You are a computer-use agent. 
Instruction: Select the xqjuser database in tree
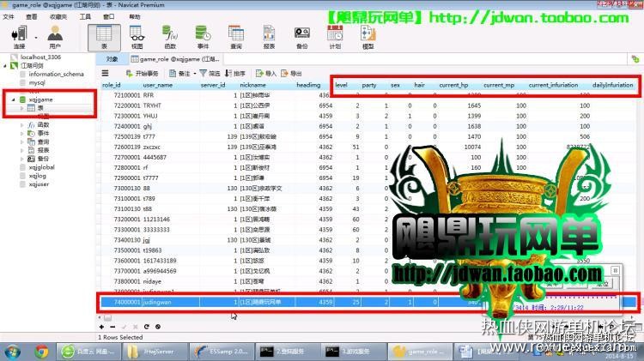pos(39,184)
